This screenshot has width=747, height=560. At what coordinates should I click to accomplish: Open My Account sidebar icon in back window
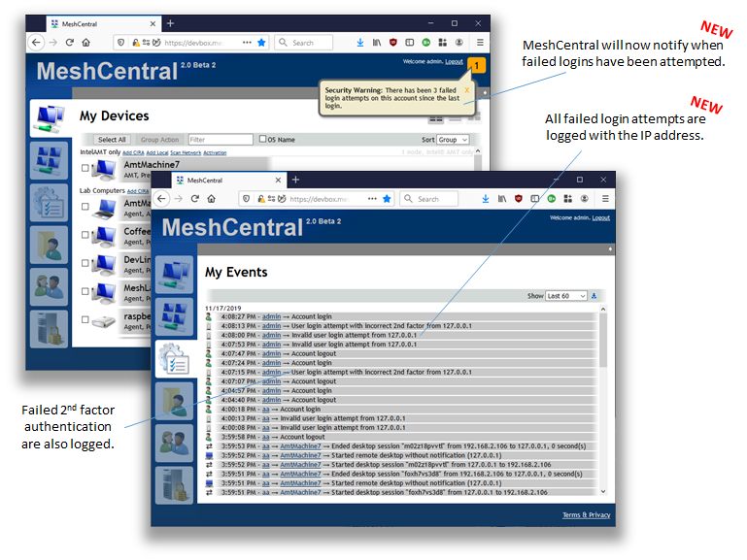[50, 160]
